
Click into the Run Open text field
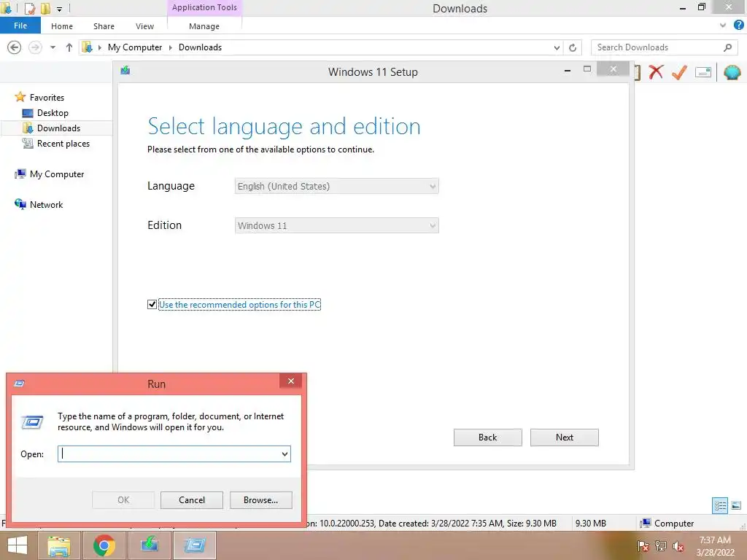pyautogui.click(x=169, y=454)
